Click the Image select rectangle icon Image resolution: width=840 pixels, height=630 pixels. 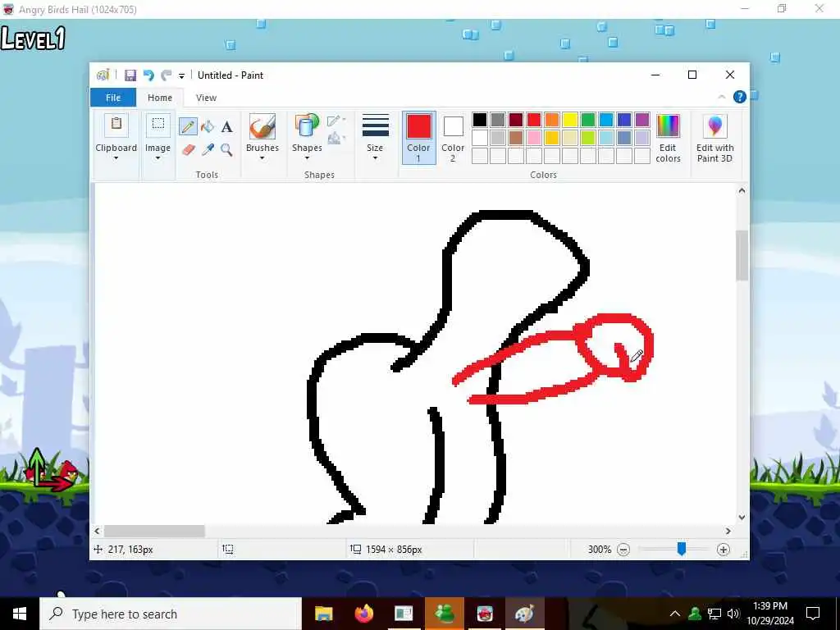pos(158,126)
